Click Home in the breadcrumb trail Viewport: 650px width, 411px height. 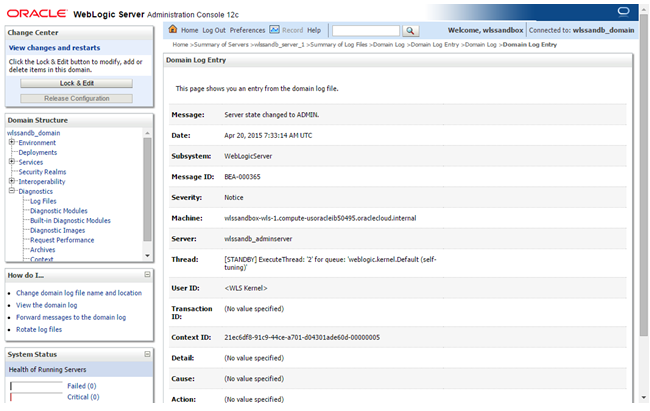click(x=180, y=45)
